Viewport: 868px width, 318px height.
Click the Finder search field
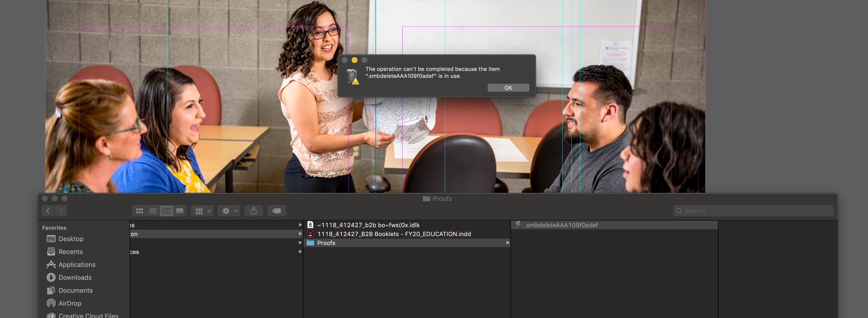point(755,211)
